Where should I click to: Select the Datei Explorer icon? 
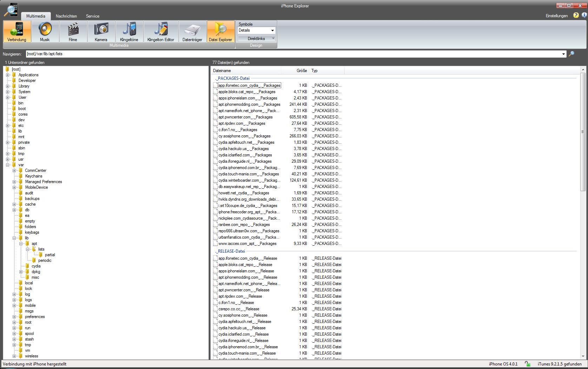coord(220,32)
